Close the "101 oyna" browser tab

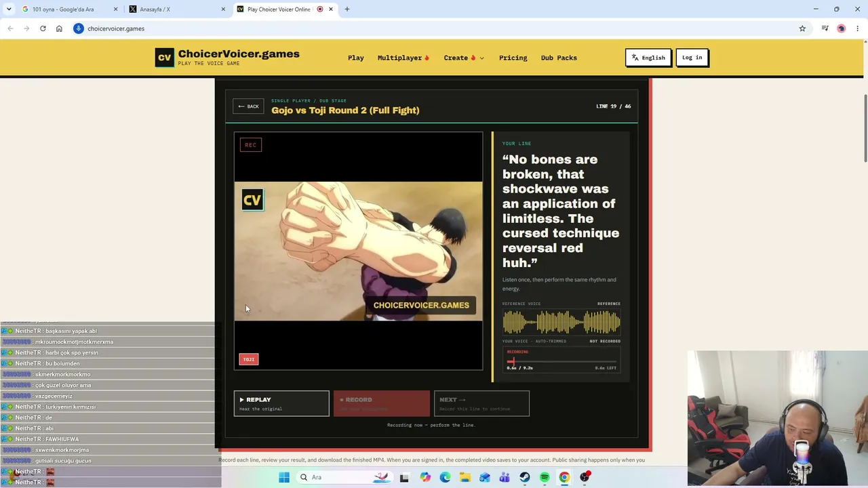click(115, 9)
